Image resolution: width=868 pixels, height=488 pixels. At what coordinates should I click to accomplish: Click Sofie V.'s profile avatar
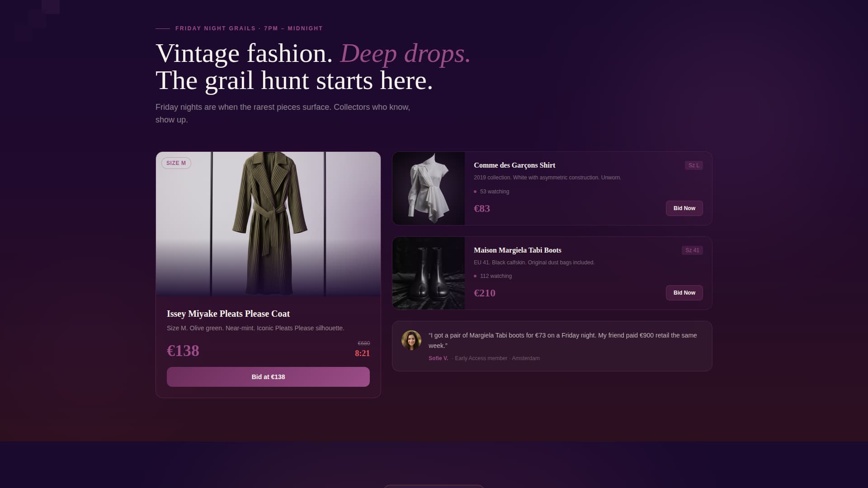coord(411,340)
